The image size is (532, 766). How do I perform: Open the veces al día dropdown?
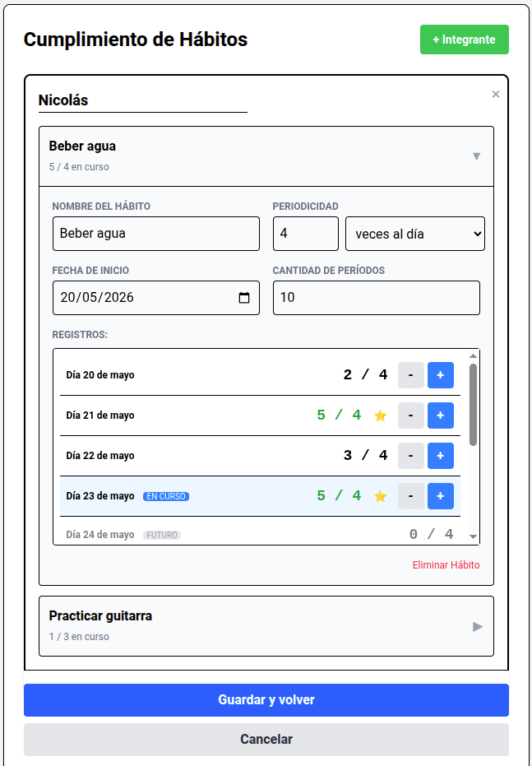click(415, 234)
